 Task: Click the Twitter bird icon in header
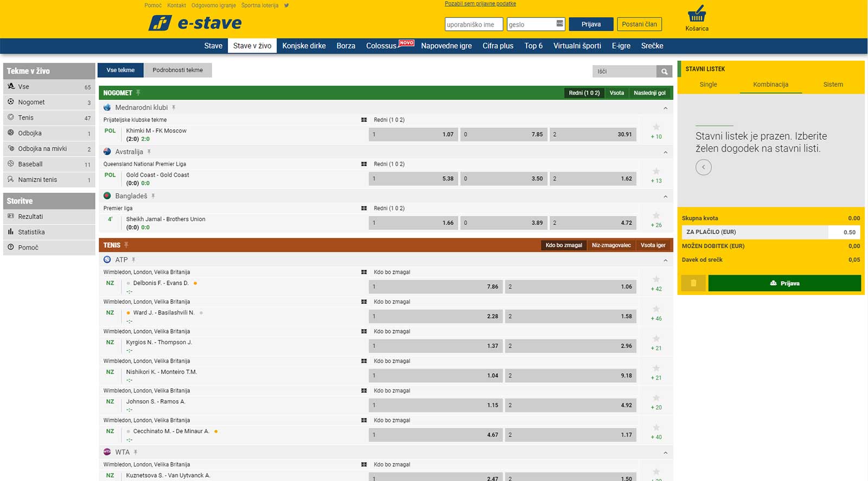[286, 5]
